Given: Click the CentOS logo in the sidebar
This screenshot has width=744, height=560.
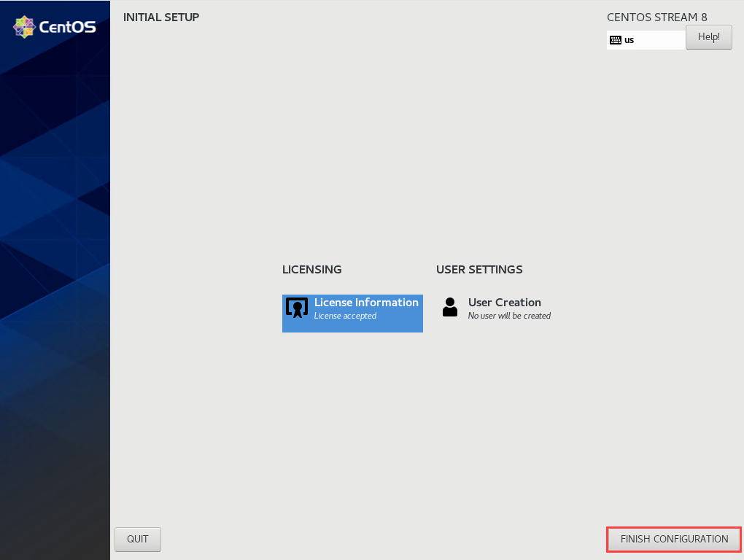Looking at the screenshot, I should (55, 26).
